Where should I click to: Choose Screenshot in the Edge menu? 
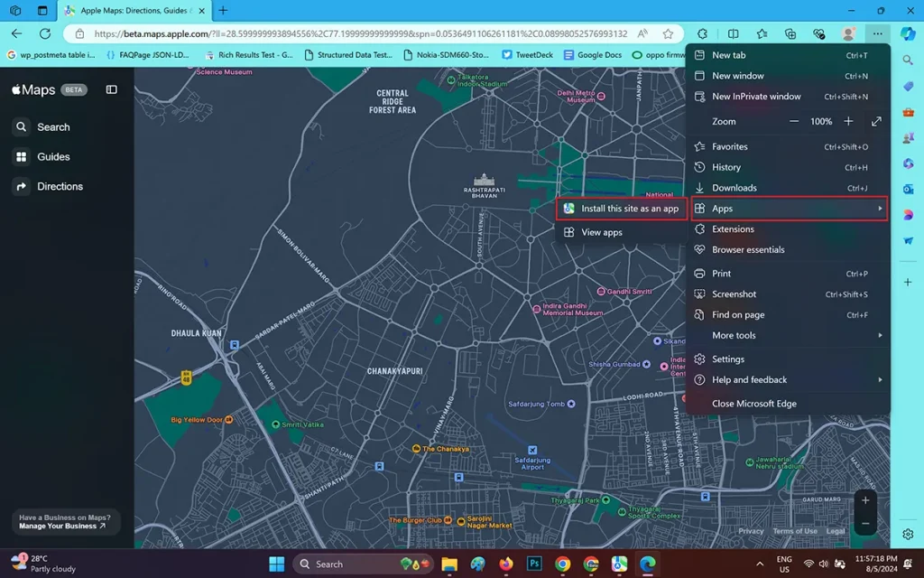(x=790, y=294)
